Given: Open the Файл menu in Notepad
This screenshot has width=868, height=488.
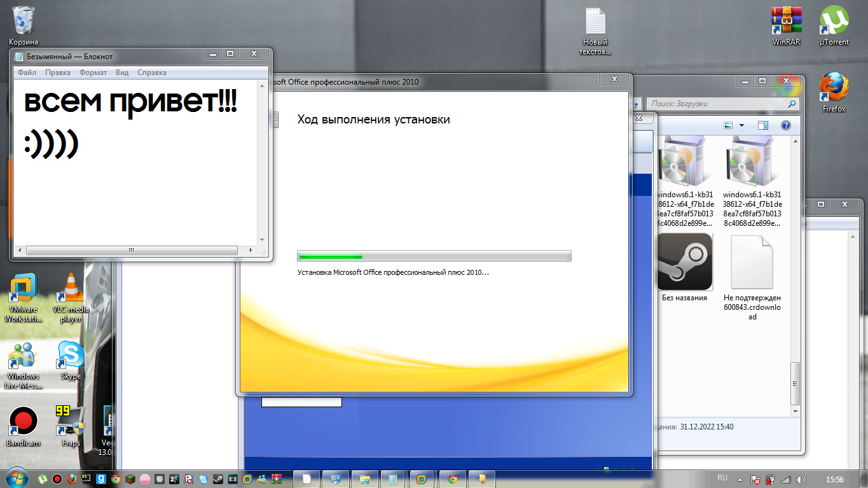Looking at the screenshot, I should [27, 73].
